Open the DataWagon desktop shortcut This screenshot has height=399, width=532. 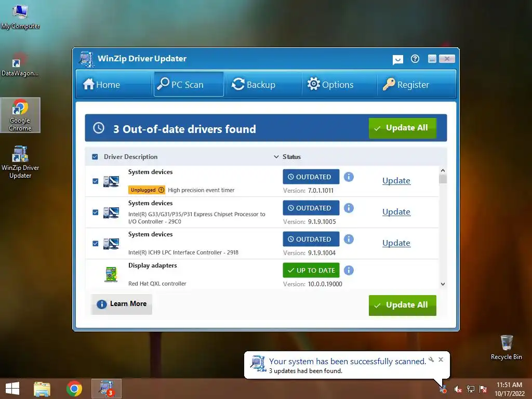click(x=20, y=64)
